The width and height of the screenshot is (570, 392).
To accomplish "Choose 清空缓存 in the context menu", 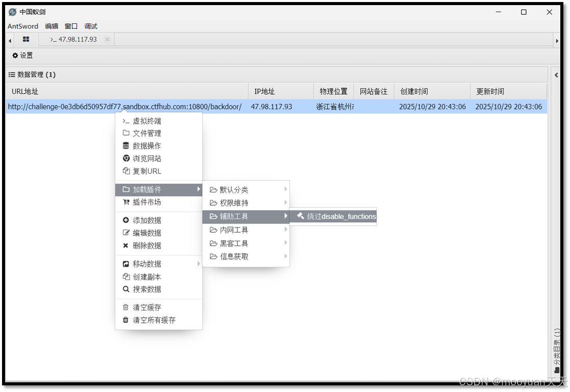I will pos(158,307).
